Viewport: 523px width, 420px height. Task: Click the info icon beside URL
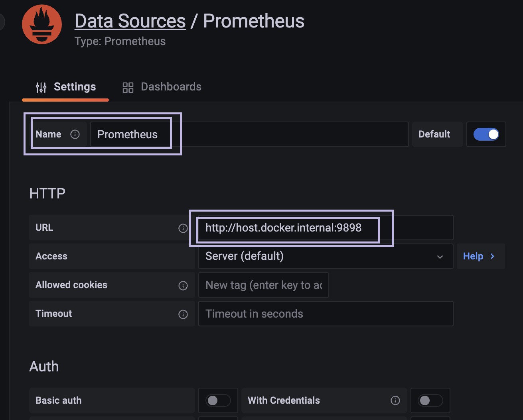click(x=183, y=228)
